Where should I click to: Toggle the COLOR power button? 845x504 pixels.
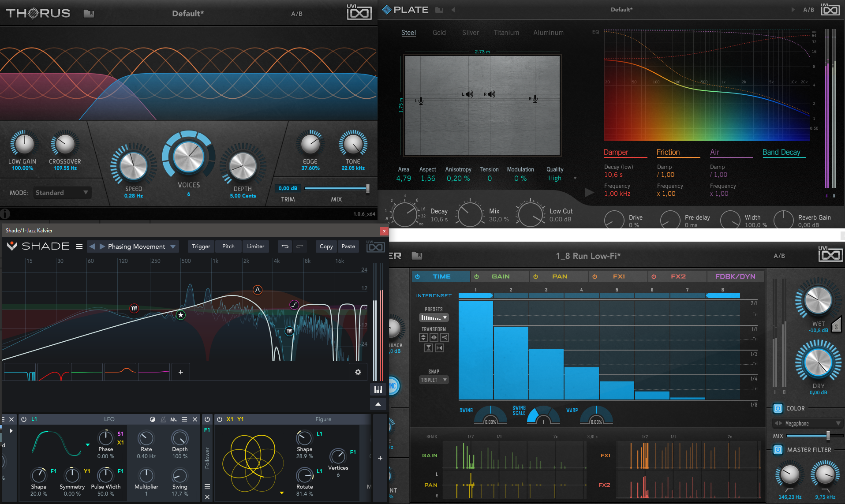778,408
